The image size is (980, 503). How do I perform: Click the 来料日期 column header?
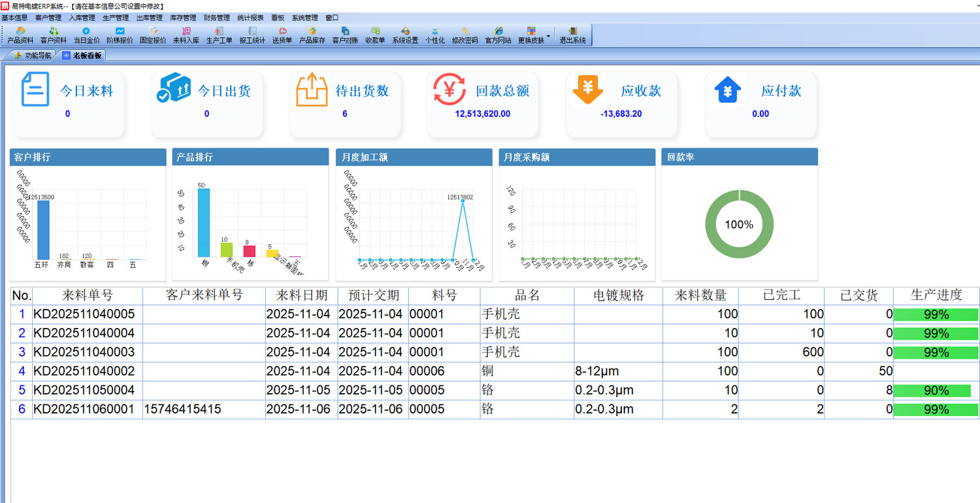(302, 295)
